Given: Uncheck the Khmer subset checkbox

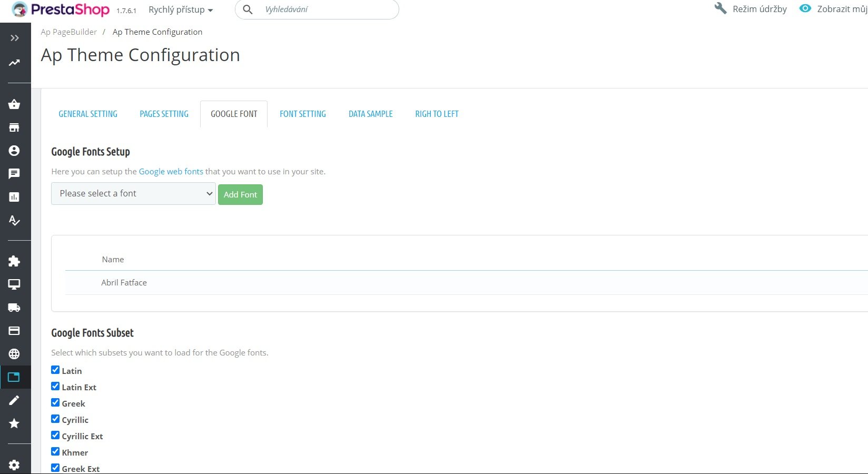Looking at the screenshot, I should 55,451.
